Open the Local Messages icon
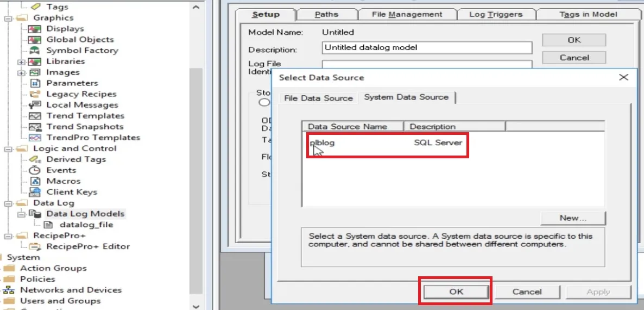 [x=35, y=105]
